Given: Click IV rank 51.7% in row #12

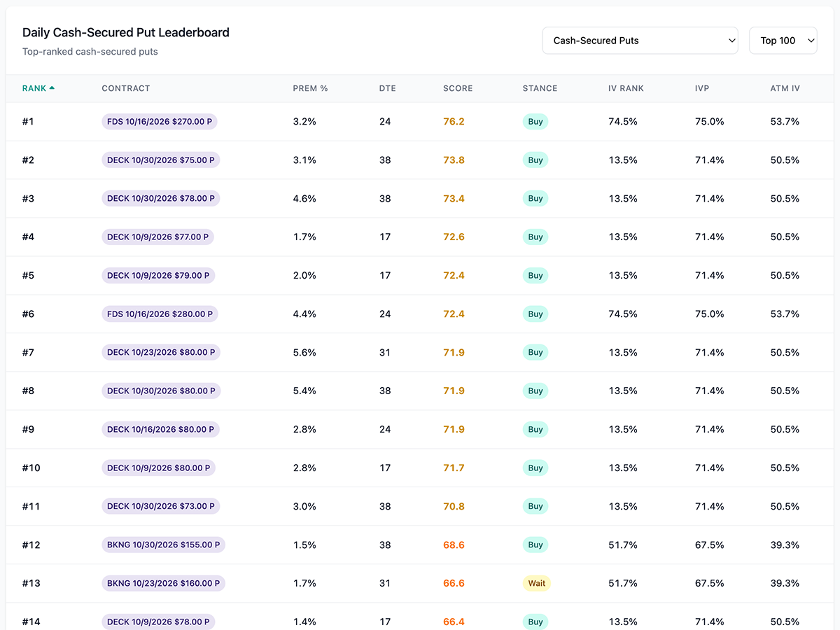Looking at the screenshot, I should (623, 545).
